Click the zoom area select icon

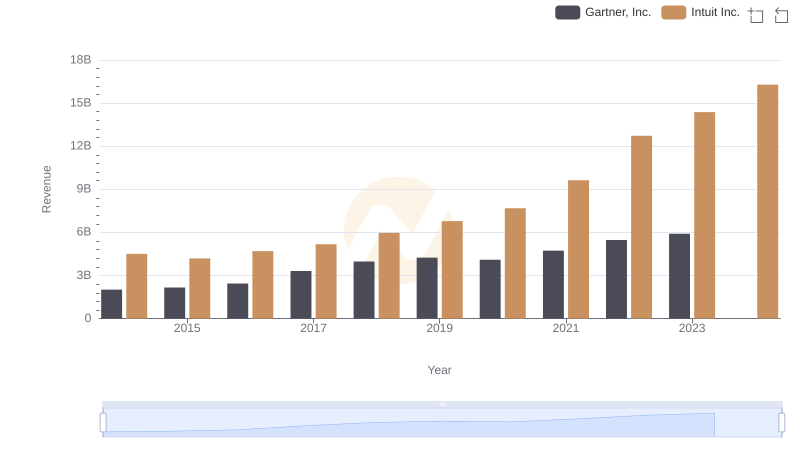(x=756, y=15)
